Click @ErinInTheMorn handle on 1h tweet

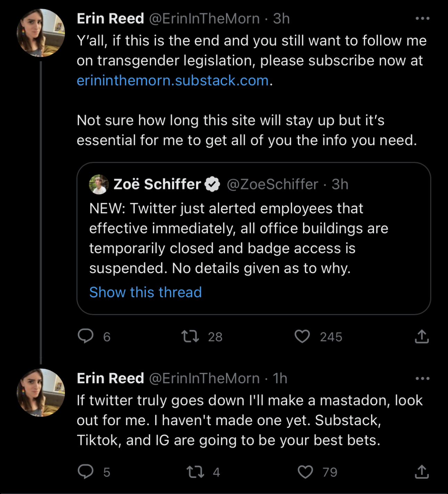(204, 378)
